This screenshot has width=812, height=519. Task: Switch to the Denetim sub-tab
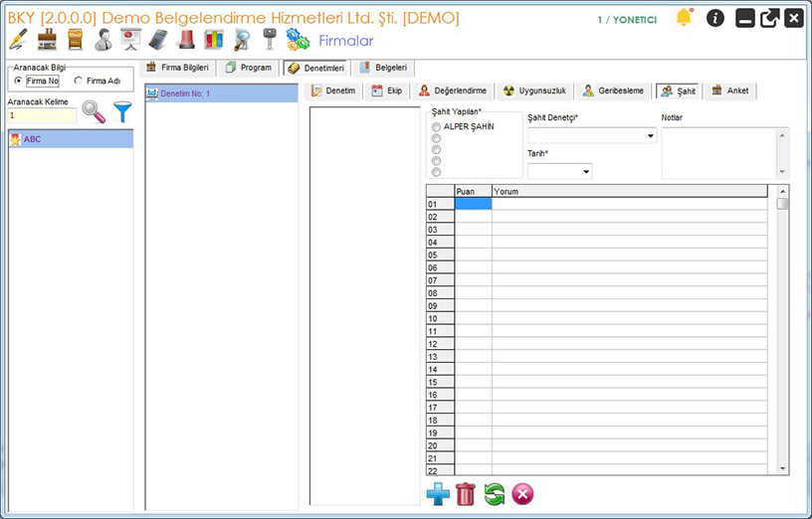point(333,90)
